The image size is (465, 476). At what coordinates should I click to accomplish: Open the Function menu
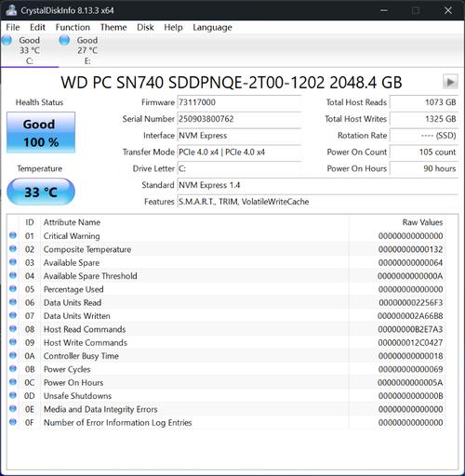pos(73,27)
